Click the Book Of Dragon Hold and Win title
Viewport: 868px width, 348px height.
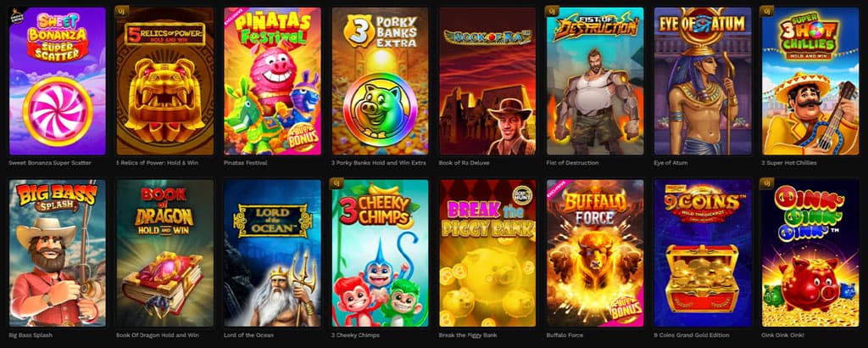point(157,335)
